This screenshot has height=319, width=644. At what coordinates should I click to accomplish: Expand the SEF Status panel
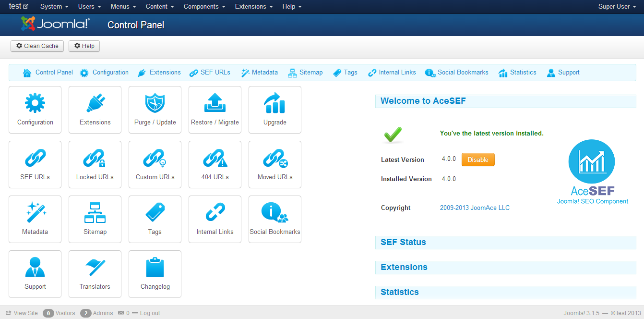[505, 242]
